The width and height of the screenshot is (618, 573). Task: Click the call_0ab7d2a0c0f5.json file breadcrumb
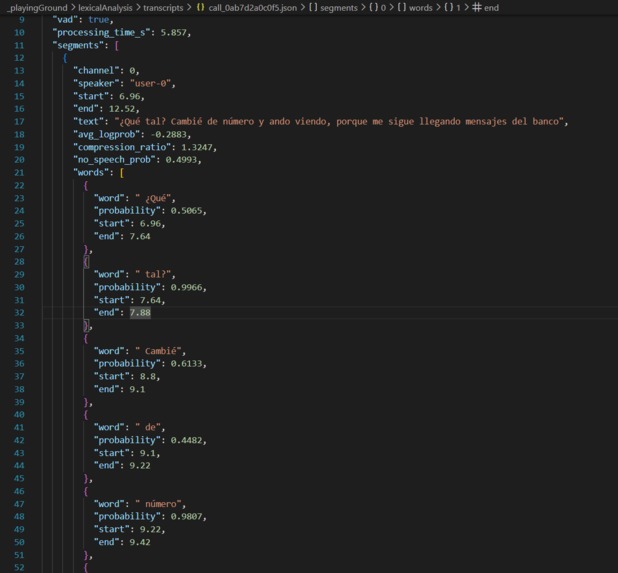(x=247, y=7)
